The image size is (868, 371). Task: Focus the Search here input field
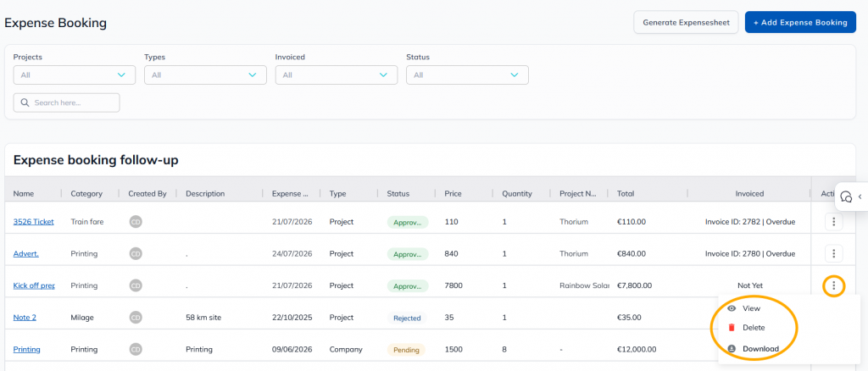66,102
